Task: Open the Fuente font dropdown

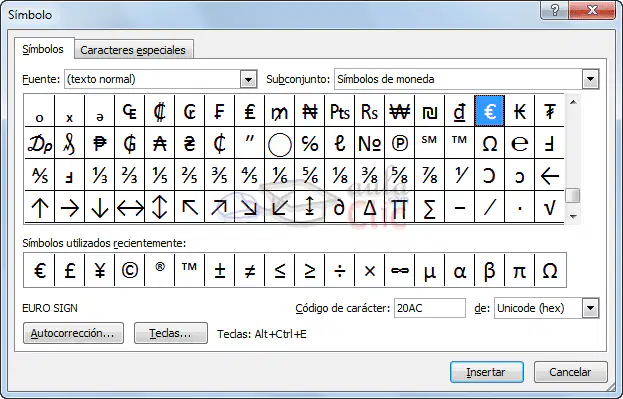Action: pyautogui.click(x=248, y=79)
